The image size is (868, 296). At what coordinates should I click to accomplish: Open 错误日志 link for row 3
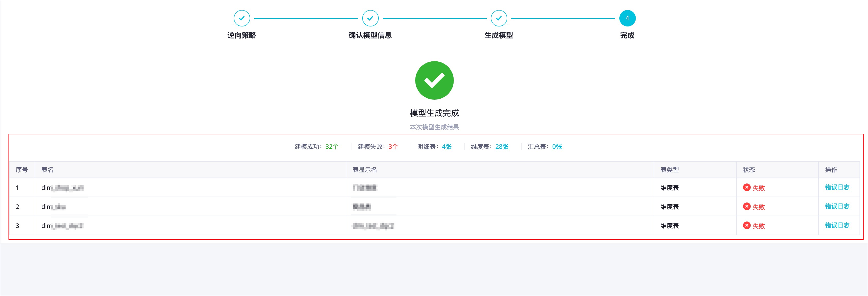[x=837, y=225]
